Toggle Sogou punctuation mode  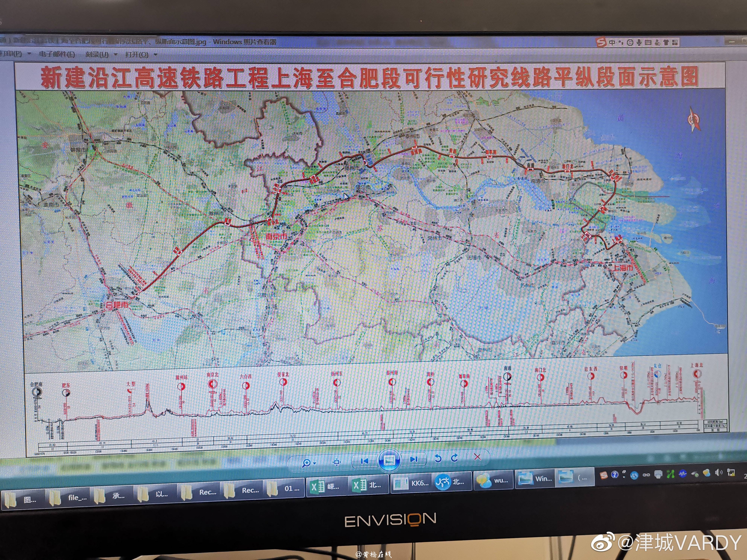pos(621,43)
